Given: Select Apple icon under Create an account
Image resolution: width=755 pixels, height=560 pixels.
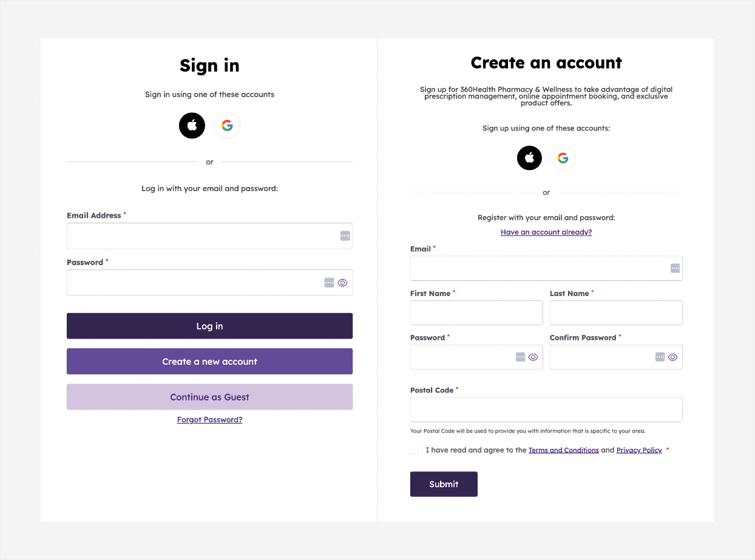Looking at the screenshot, I should tap(529, 158).
